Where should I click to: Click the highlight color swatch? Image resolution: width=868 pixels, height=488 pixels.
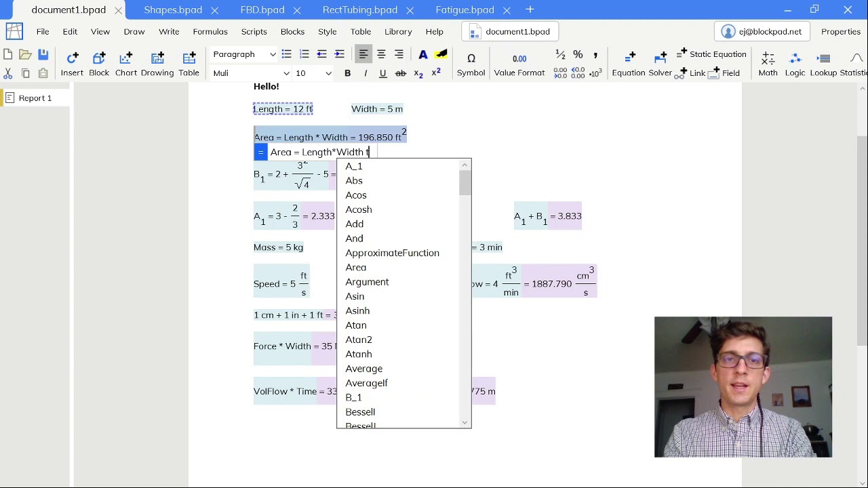coord(441,54)
